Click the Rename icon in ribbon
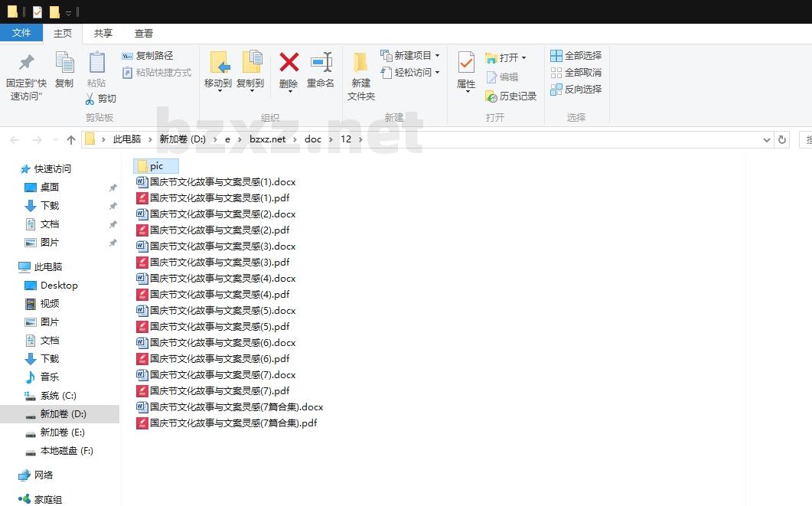This screenshot has width=812, height=506. [321, 63]
